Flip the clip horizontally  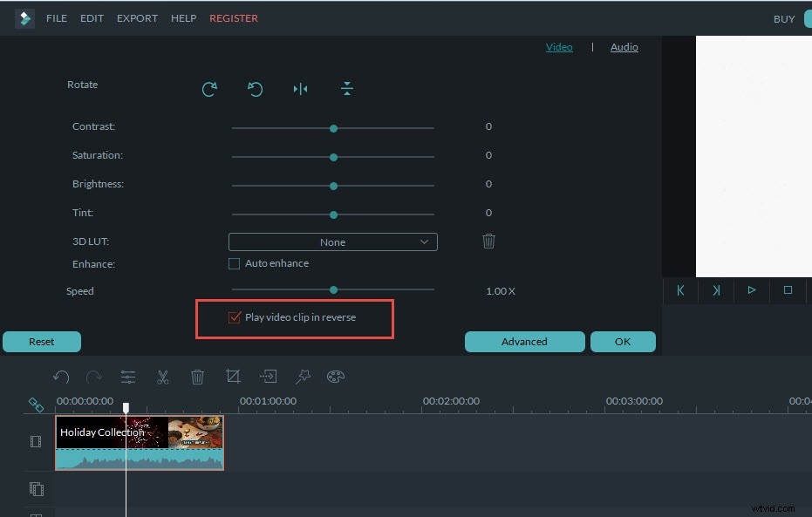point(300,88)
